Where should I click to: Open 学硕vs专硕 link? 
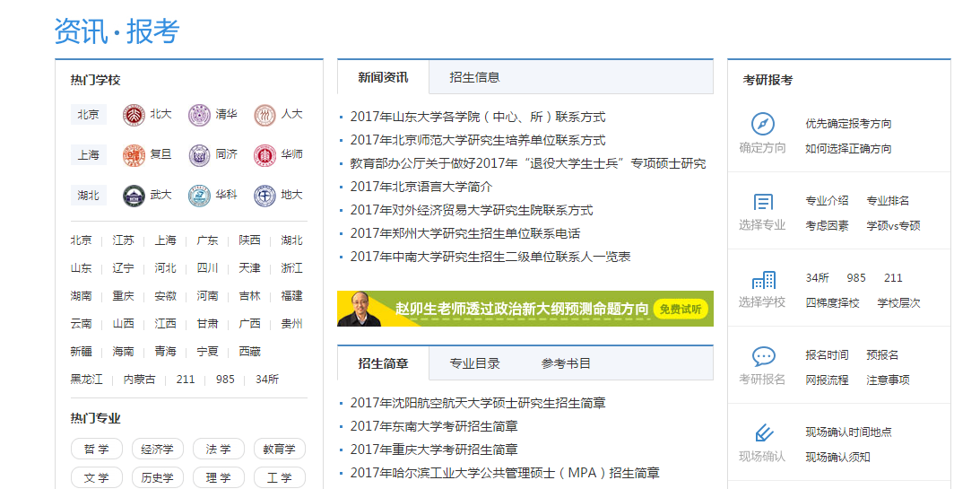[893, 226]
